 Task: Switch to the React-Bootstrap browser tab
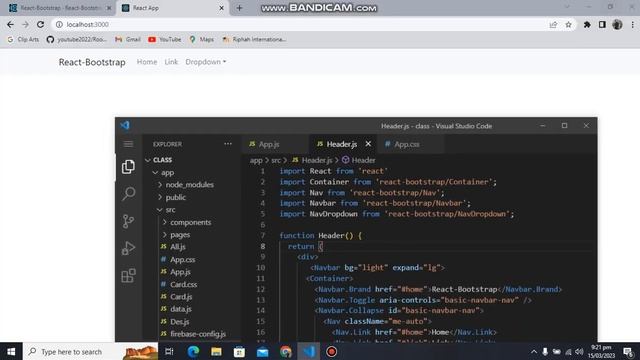click(x=60, y=8)
